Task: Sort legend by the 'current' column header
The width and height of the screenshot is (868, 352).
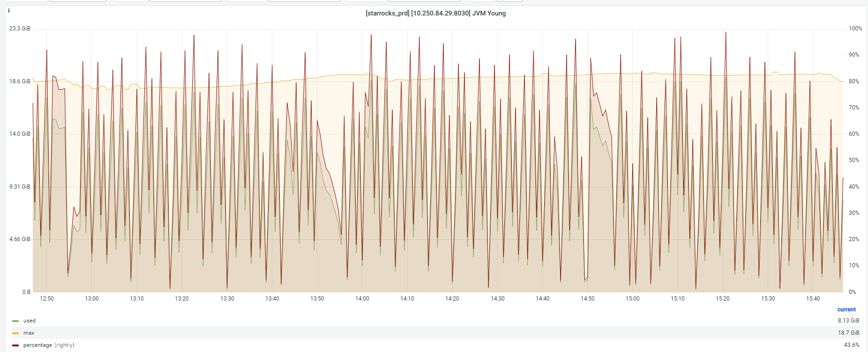Action: pyautogui.click(x=846, y=309)
